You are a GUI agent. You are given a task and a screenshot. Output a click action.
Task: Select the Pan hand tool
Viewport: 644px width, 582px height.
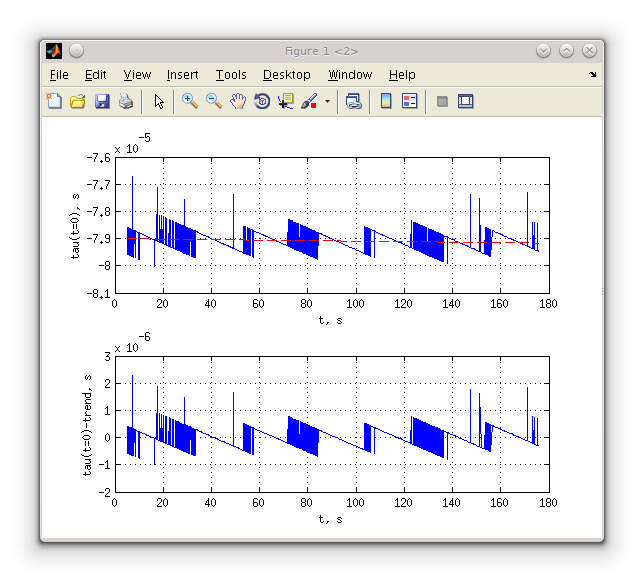click(x=238, y=101)
